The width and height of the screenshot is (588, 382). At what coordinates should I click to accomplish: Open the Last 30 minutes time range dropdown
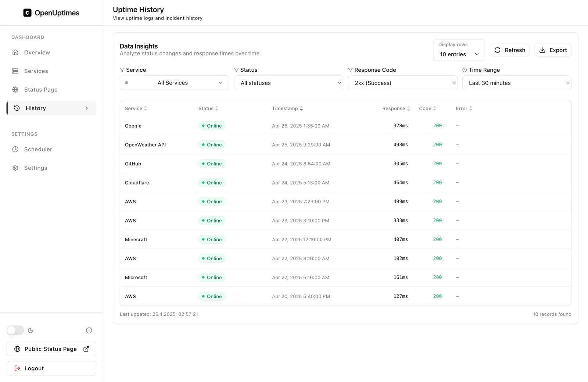pyautogui.click(x=517, y=83)
